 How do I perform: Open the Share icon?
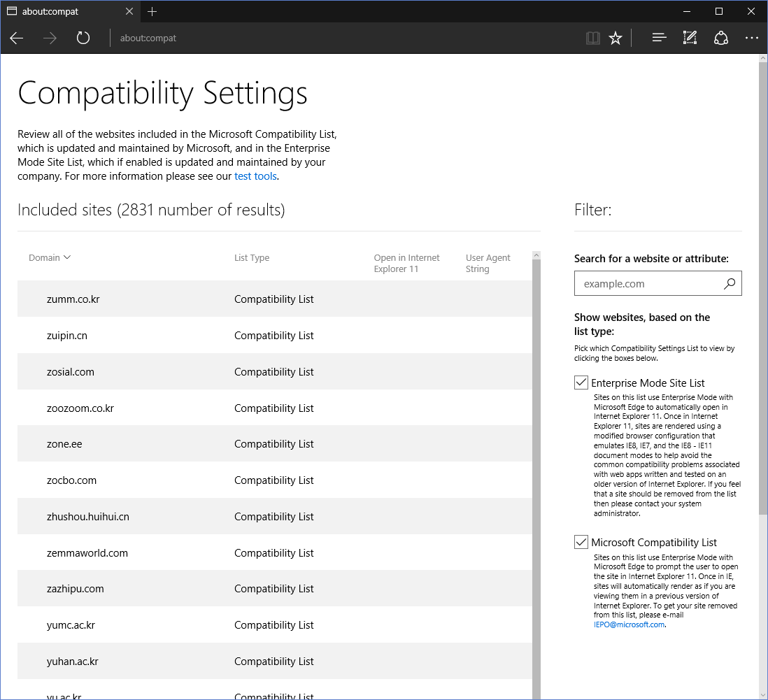pos(720,38)
